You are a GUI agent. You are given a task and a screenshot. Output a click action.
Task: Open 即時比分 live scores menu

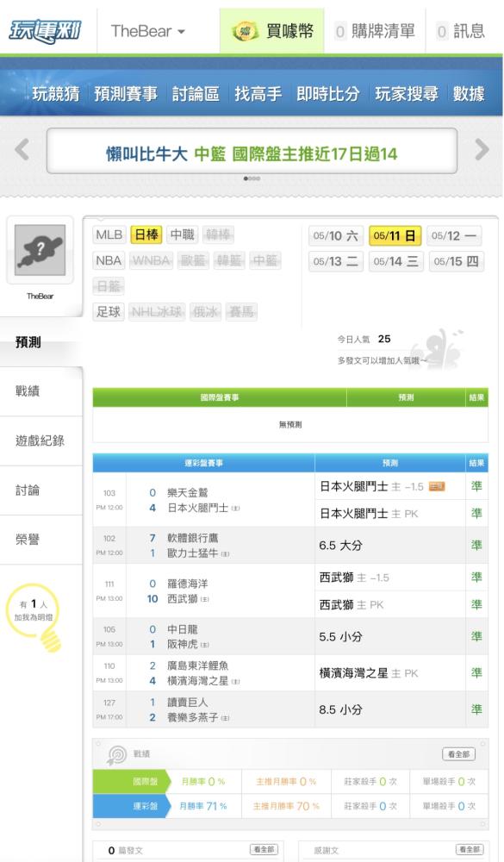point(327,93)
